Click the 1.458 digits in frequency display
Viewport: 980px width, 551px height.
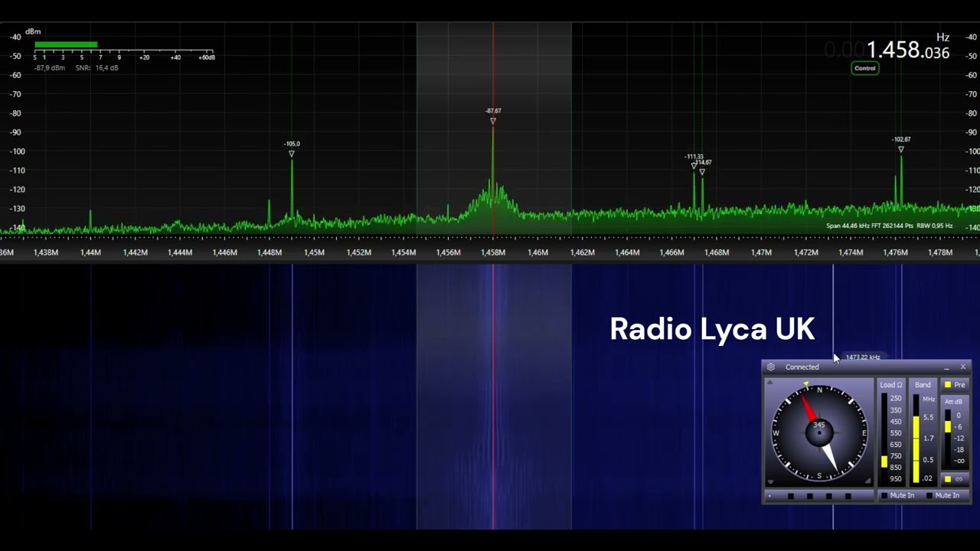[x=893, y=51]
